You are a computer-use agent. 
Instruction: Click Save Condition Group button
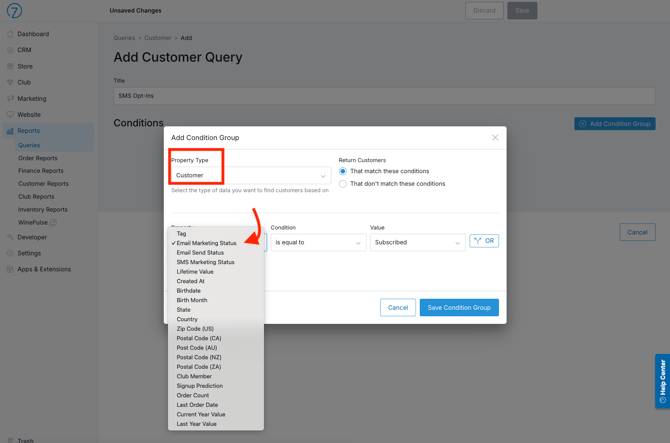coord(459,308)
